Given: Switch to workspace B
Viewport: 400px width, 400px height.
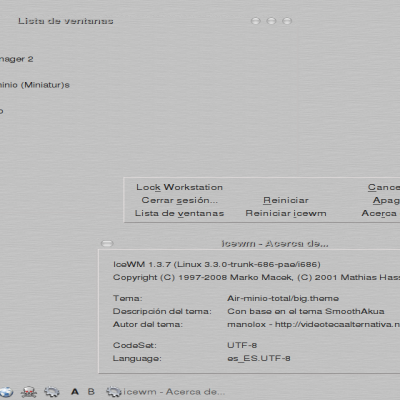Looking at the screenshot, I should [91, 392].
